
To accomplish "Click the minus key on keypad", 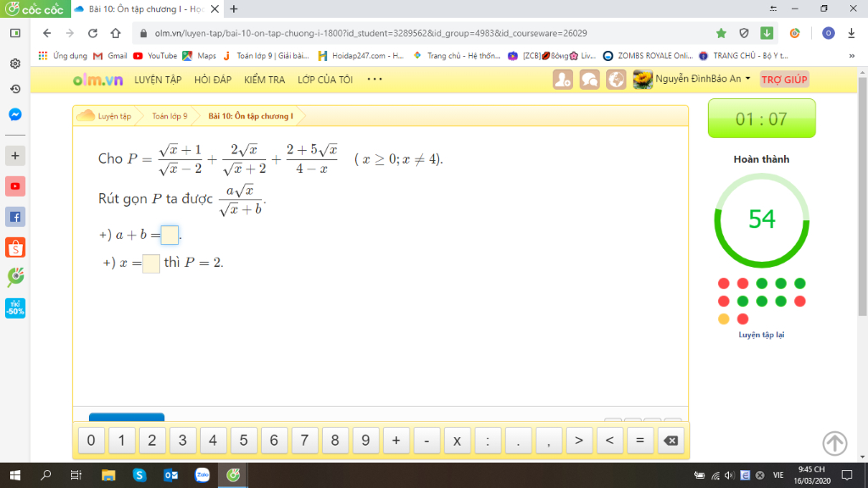I will click(426, 441).
